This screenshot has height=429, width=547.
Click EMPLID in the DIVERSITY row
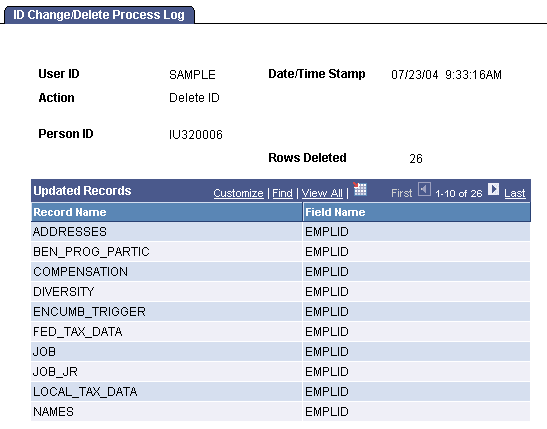coord(327,292)
